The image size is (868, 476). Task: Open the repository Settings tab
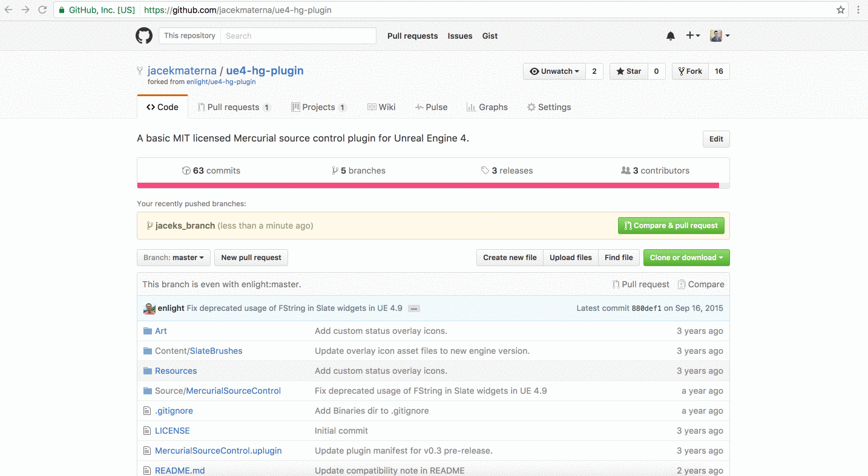click(548, 107)
